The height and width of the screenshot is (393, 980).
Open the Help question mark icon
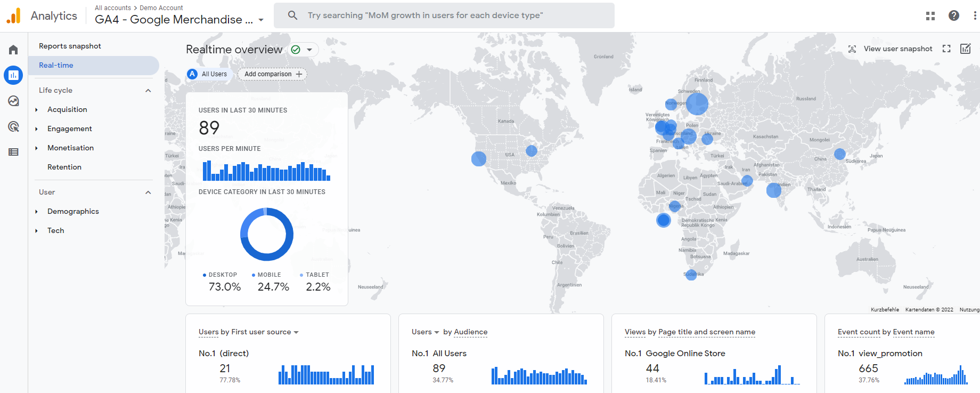[954, 15]
